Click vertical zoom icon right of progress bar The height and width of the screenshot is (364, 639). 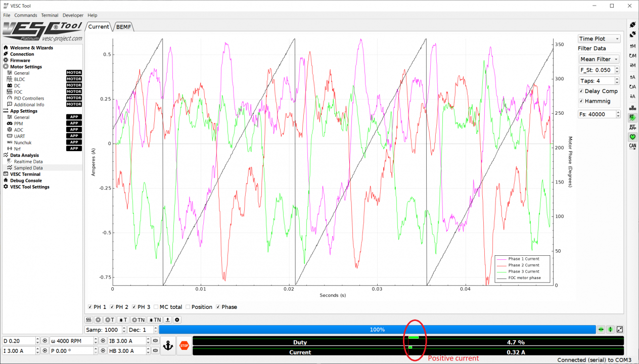611,330
